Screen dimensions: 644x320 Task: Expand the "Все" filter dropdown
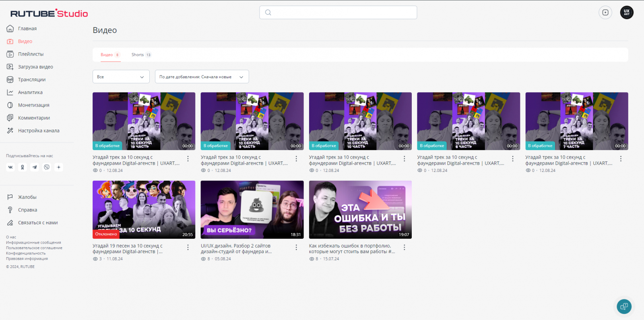(121, 76)
